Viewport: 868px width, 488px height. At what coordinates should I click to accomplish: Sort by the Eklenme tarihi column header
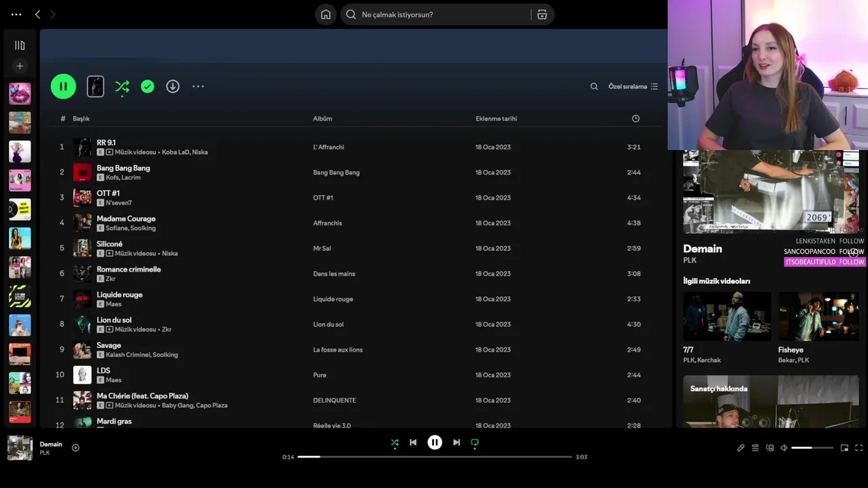[496, 119]
